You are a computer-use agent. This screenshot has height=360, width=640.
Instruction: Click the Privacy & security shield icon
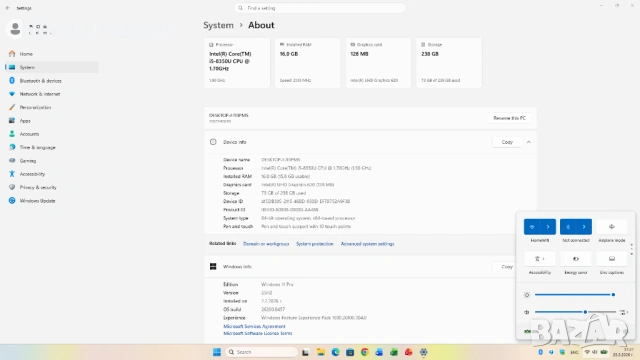click(x=12, y=187)
